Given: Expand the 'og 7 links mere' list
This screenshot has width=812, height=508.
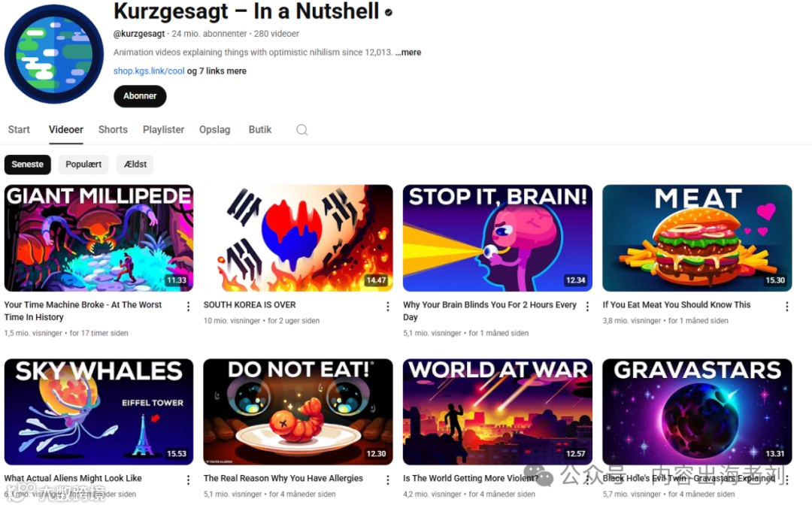Looking at the screenshot, I should [217, 71].
